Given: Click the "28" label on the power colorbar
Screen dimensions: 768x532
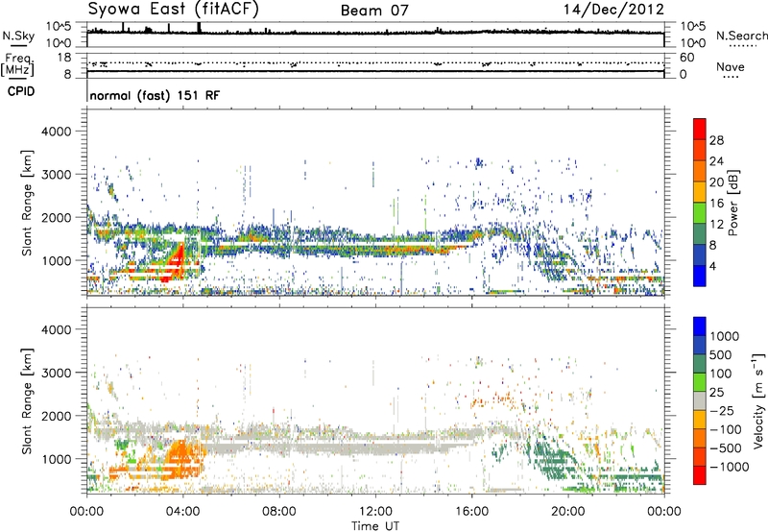Looking at the screenshot, I should [x=716, y=140].
